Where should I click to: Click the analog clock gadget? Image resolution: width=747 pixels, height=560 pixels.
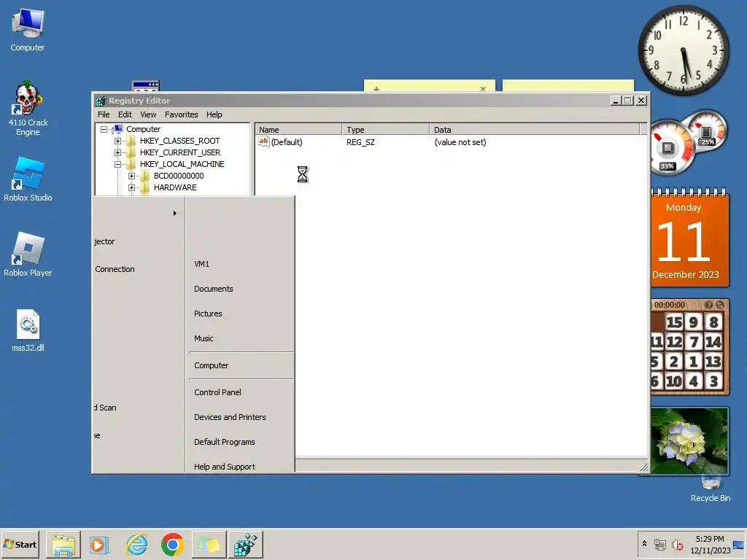coord(683,50)
